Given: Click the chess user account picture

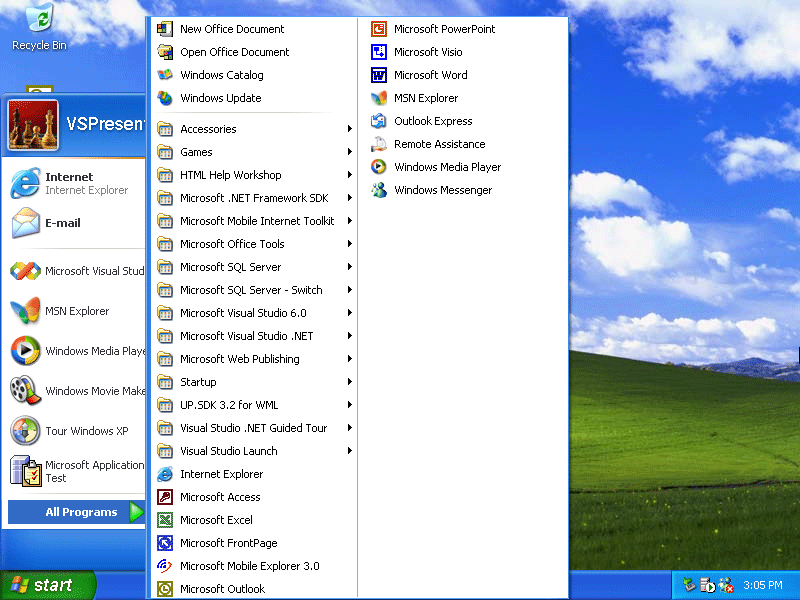Looking at the screenshot, I should [33, 125].
